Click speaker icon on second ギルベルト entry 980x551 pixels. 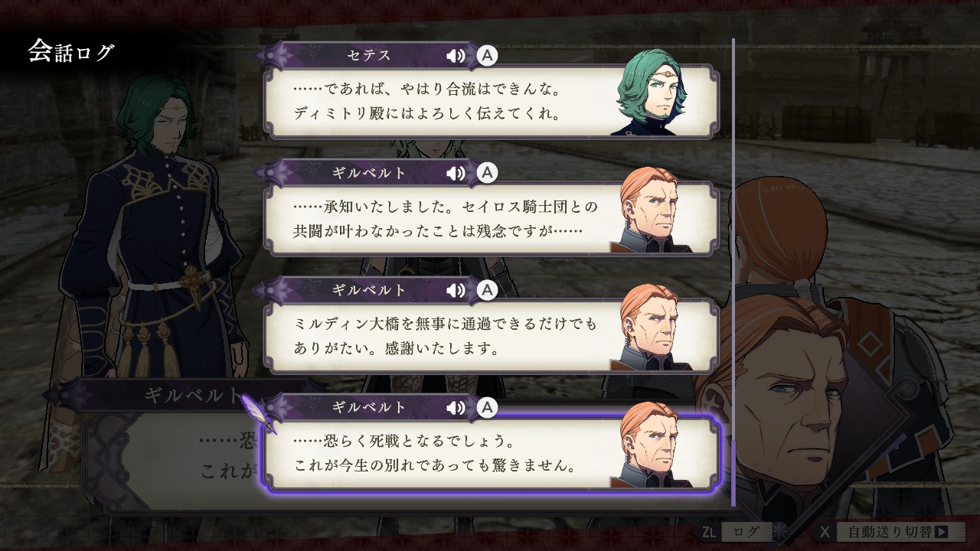coord(456,291)
